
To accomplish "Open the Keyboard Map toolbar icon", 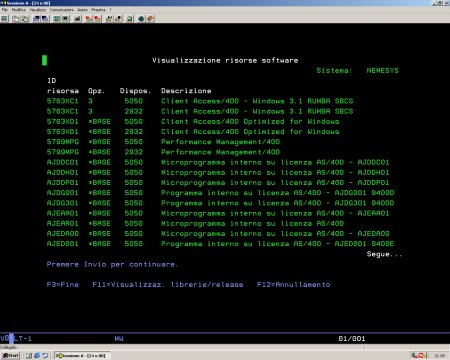I will [77, 19].
